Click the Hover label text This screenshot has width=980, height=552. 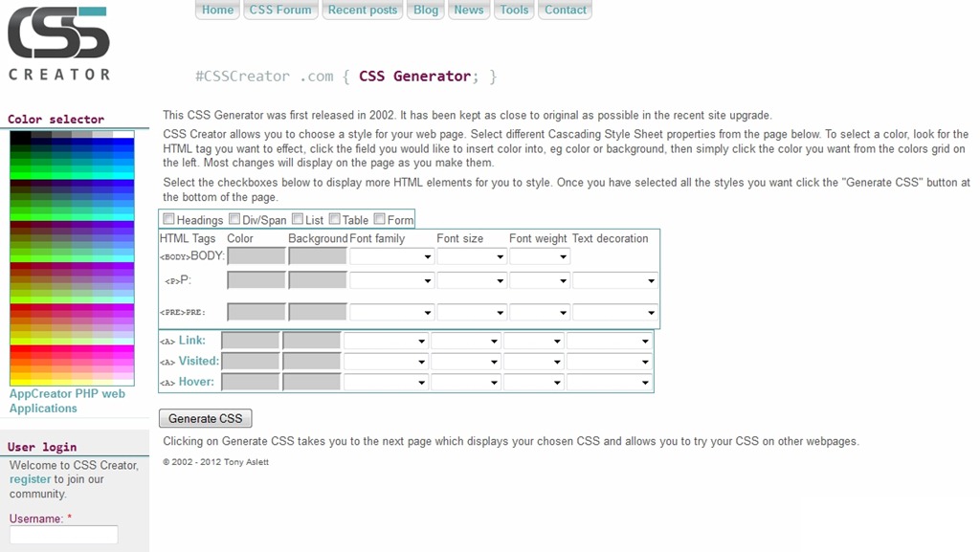[196, 382]
